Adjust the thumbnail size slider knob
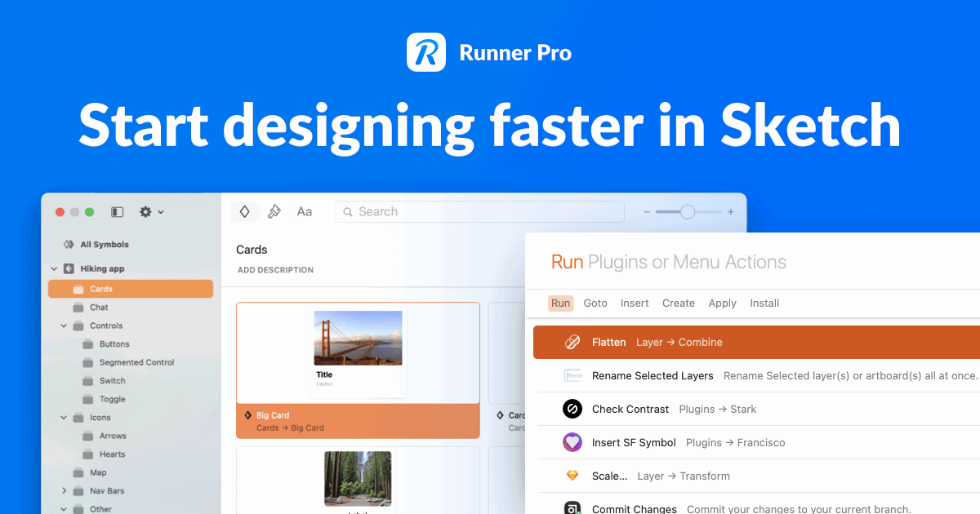 point(688,212)
